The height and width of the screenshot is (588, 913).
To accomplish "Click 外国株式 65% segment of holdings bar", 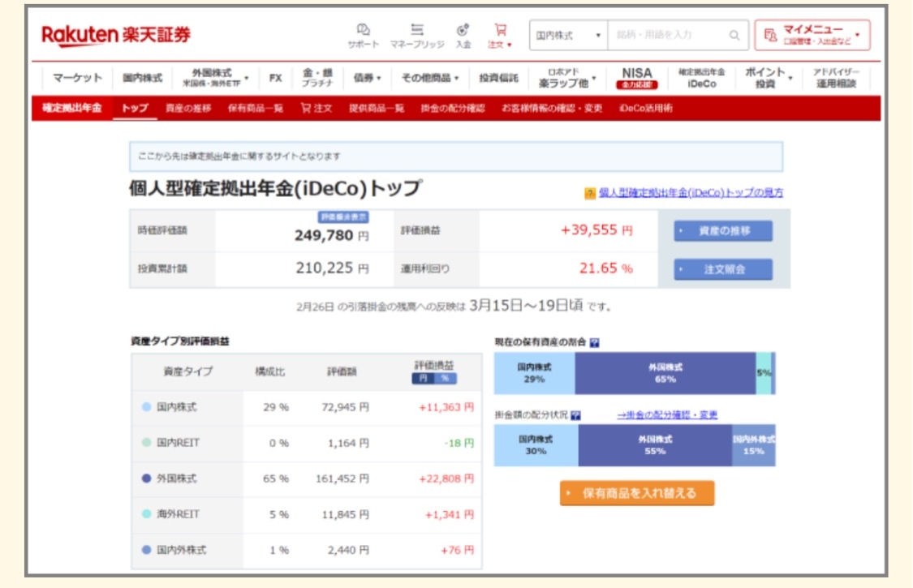I will pos(665,373).
